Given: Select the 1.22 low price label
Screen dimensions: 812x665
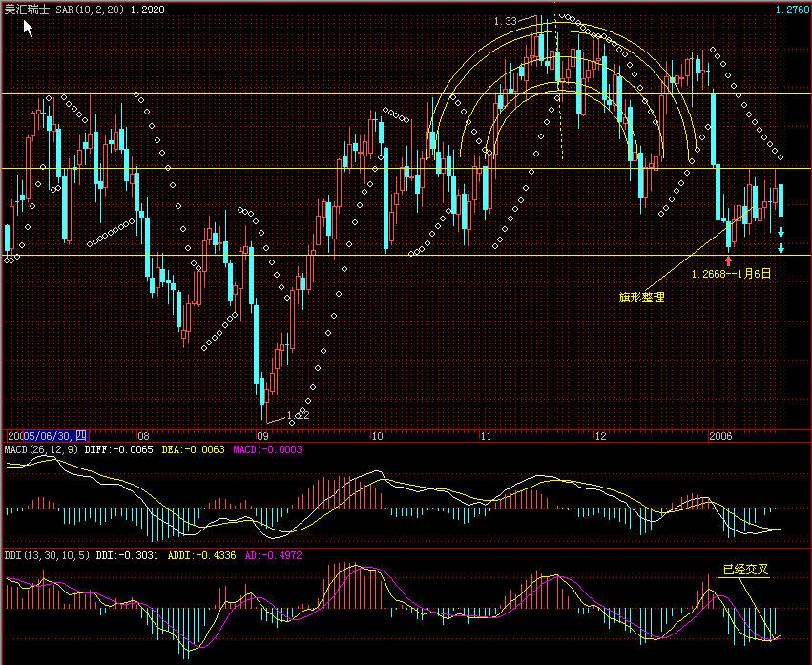Looking at the screenshot, I should coord(298,415).
